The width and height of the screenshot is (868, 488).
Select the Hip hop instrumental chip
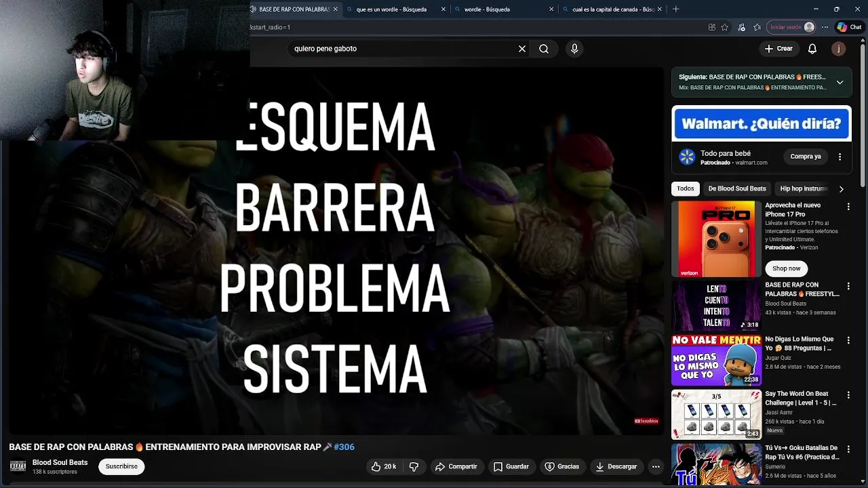coord(804,188)
